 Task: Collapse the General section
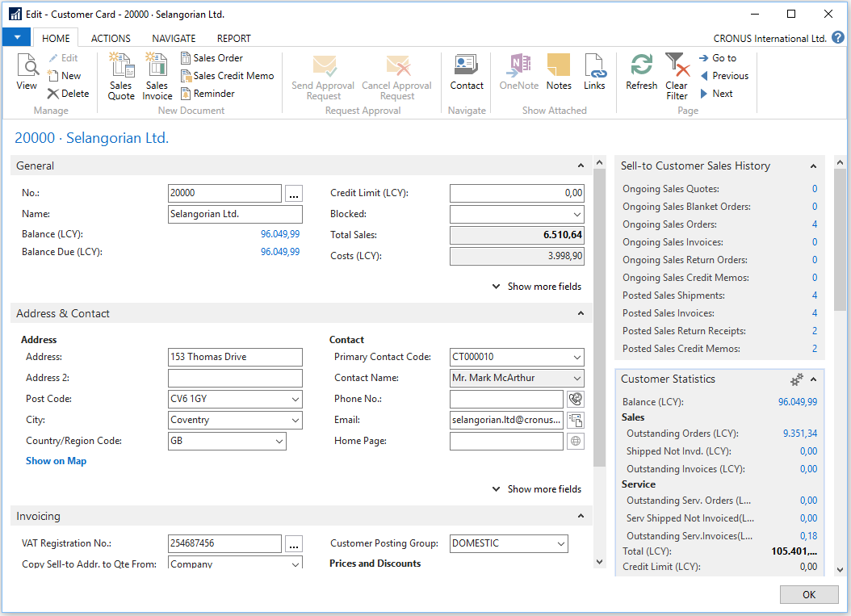pos(581,166)
